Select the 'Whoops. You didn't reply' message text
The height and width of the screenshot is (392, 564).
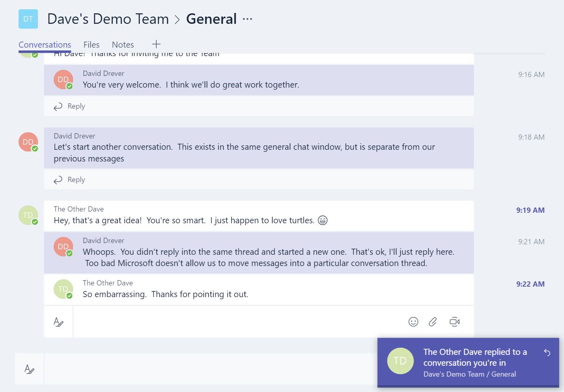point(268,258)
